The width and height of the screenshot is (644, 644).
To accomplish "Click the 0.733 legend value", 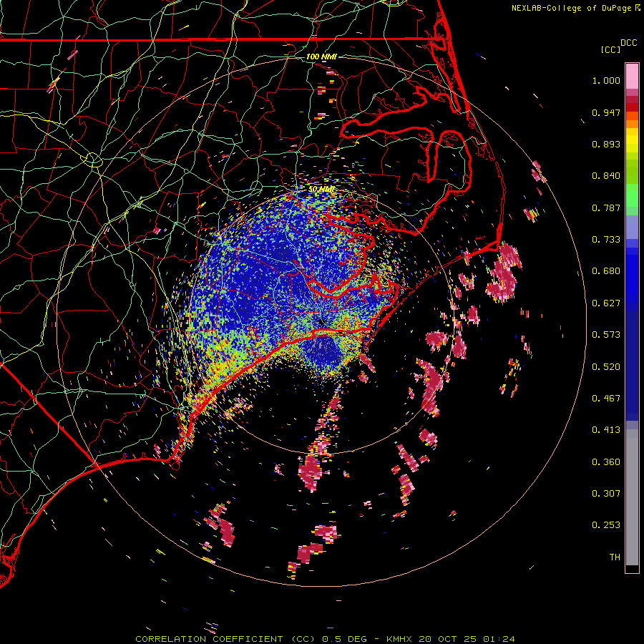I will point(606,240).
